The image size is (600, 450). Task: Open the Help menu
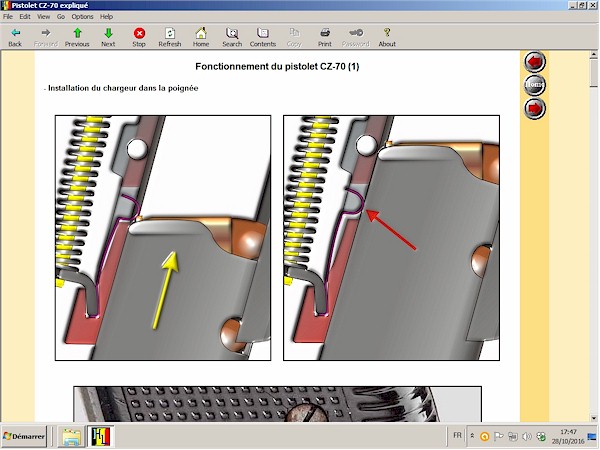(x=106, y=16)
